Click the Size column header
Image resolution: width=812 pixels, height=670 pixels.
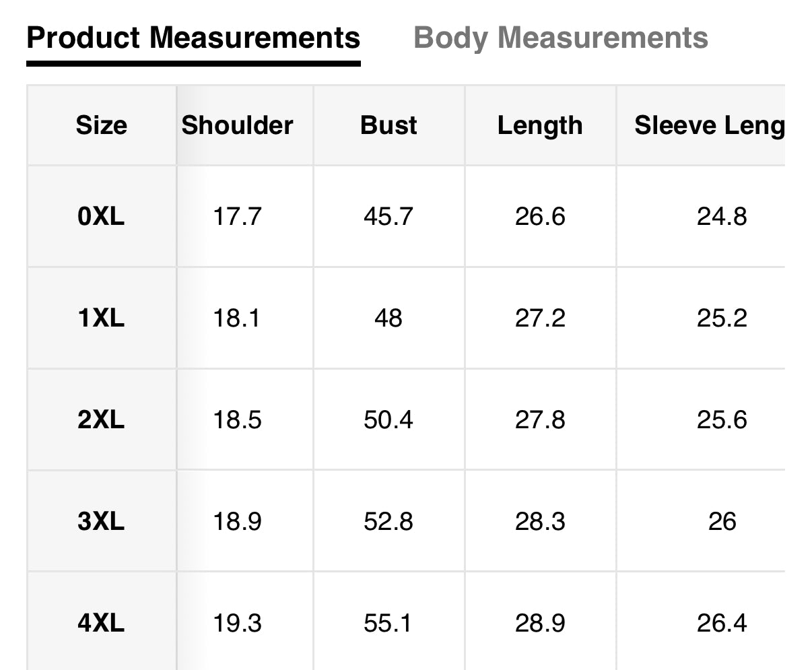coord(101,125)
